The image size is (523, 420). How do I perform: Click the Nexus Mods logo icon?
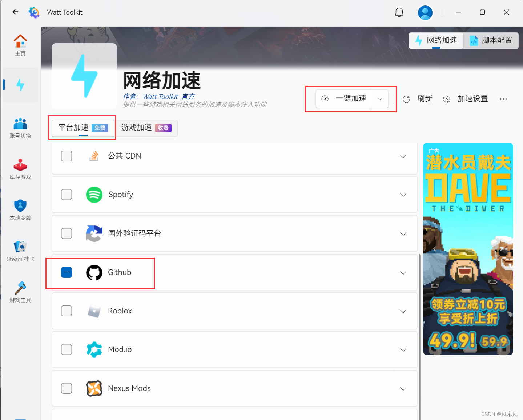pyautogui.click(x=94, y=388)
